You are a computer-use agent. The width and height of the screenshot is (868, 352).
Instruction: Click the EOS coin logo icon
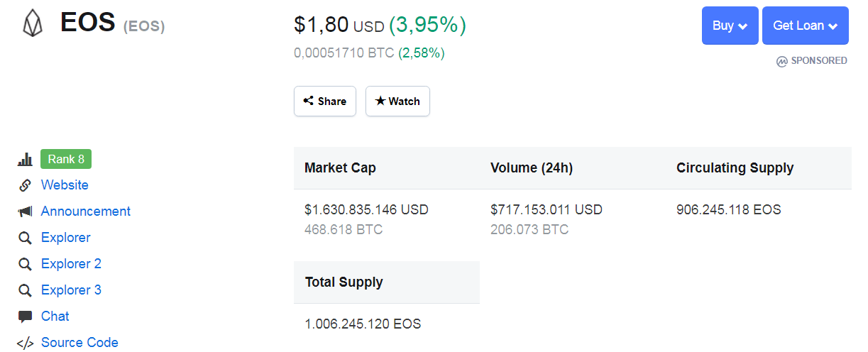(x=33, y=24)
